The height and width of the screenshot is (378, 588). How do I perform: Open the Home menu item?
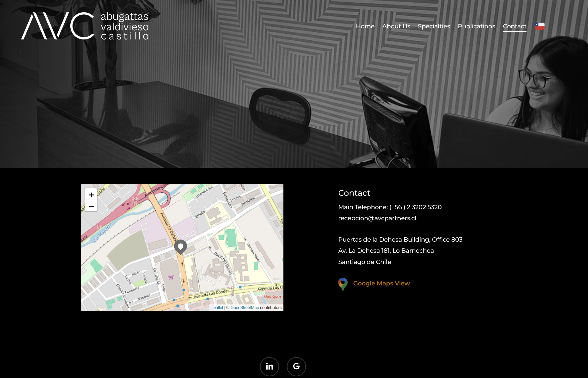[x=365, y=26]
